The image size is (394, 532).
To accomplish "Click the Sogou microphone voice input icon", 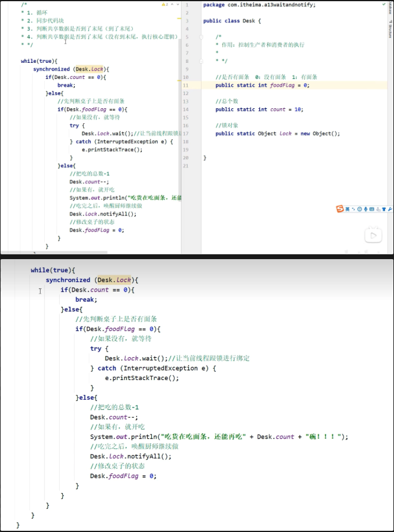I will point(365,209).
